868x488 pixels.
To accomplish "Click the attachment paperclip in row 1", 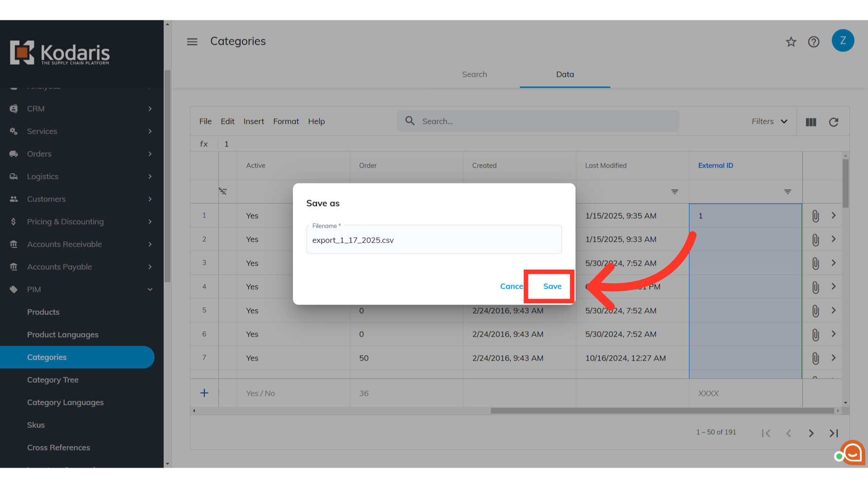I will [816, 216].
